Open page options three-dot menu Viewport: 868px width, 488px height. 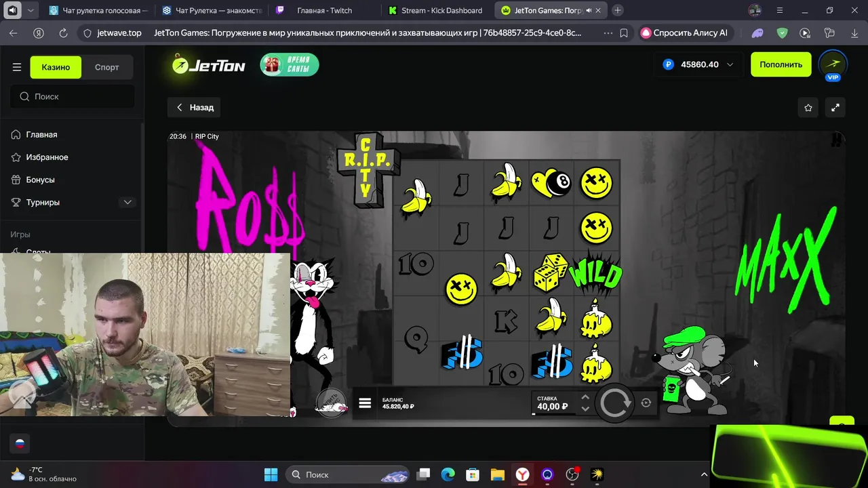(607, 33)
